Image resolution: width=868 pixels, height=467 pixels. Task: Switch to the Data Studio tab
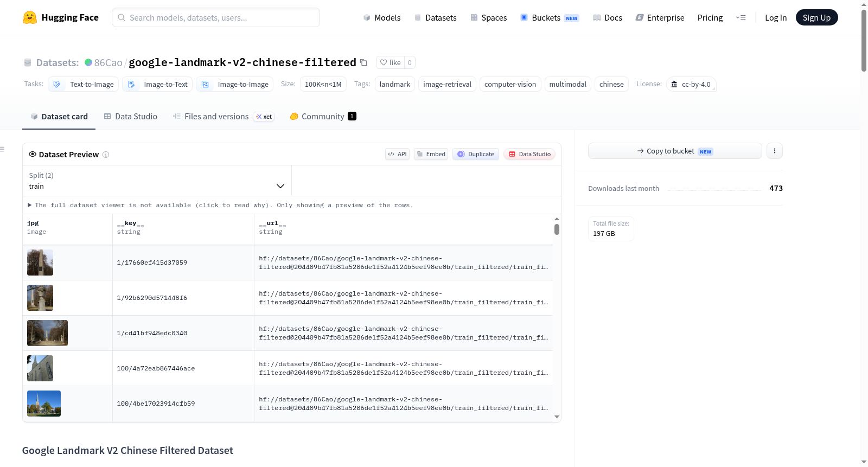[131, 116]
